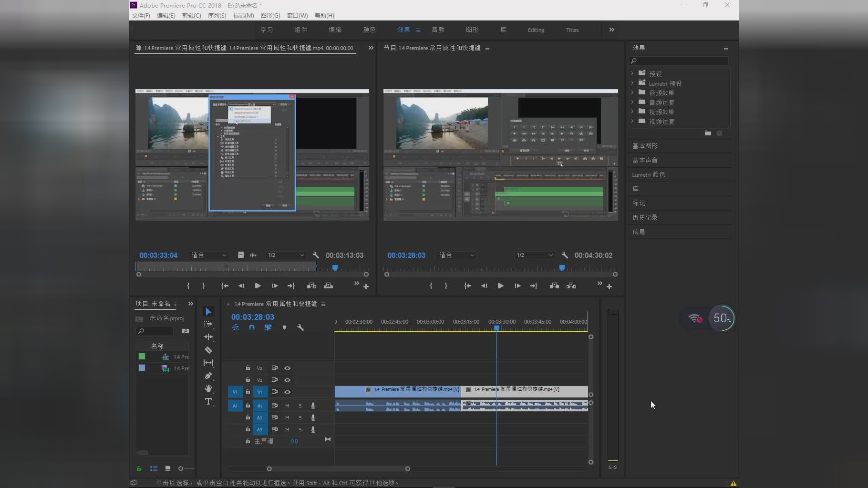Open program monitor settings wrench
The image size is (868, 488).
click(x=565, y=255)
